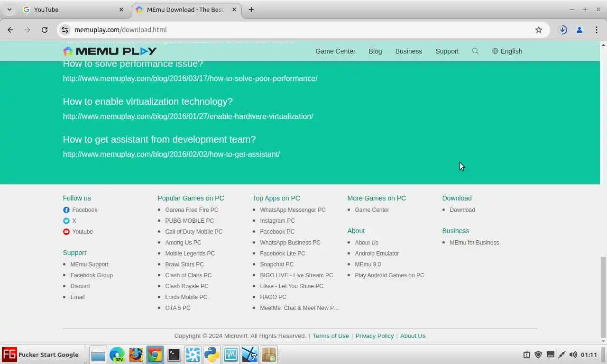Screen dimensions: 607x364
Task: Open the terminal icon in the taskbar
Action: [x=174, y=355]
